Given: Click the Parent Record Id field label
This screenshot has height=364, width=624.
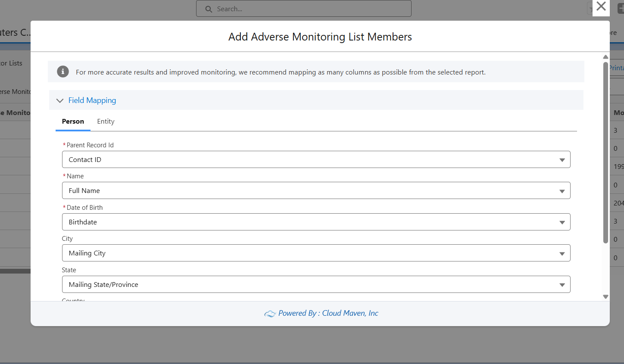Looking at the screenshot, I should pos(90,145).
